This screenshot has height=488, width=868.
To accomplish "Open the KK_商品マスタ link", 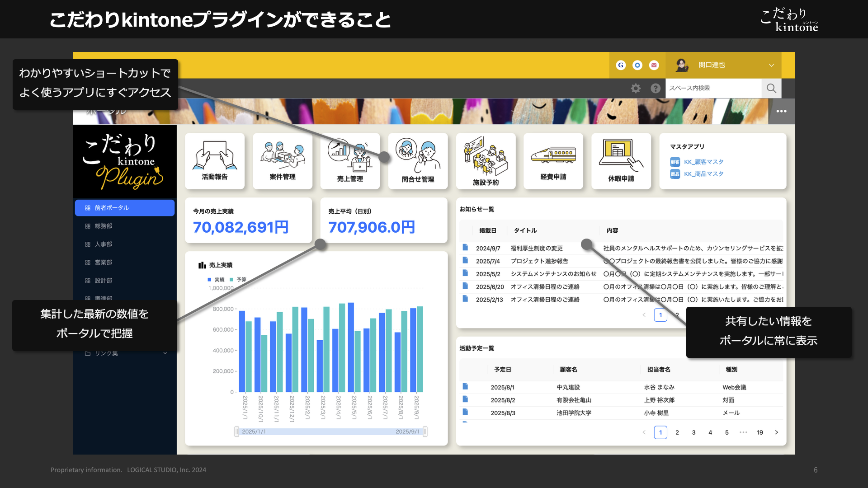I will [703, 174].
